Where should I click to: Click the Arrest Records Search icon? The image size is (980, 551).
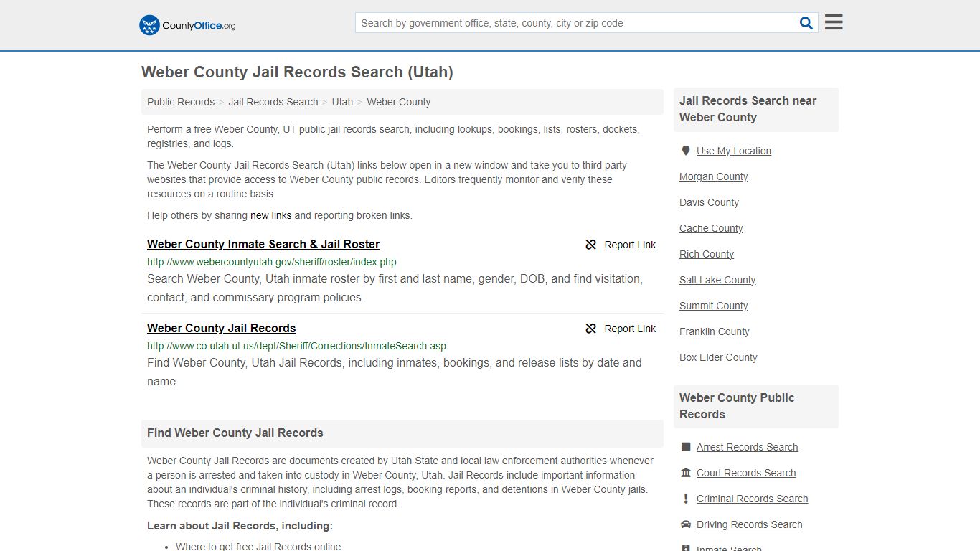[x=686, y=447]
